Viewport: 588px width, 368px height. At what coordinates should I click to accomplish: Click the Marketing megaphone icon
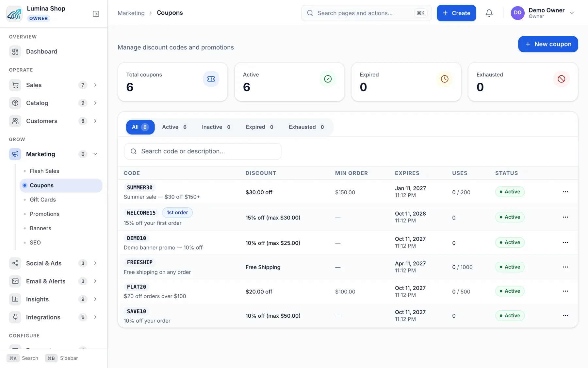15,154
